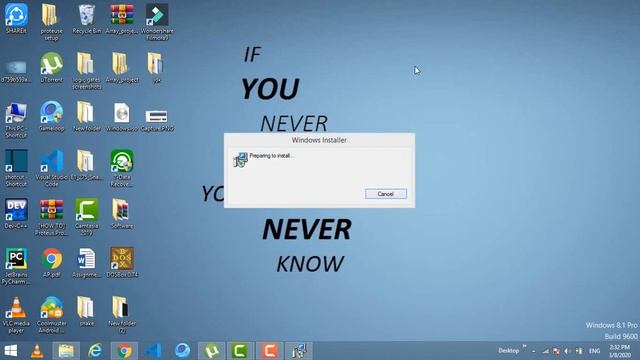
Task: Open the Windows Start button
Action: click(x=11, y=351)
